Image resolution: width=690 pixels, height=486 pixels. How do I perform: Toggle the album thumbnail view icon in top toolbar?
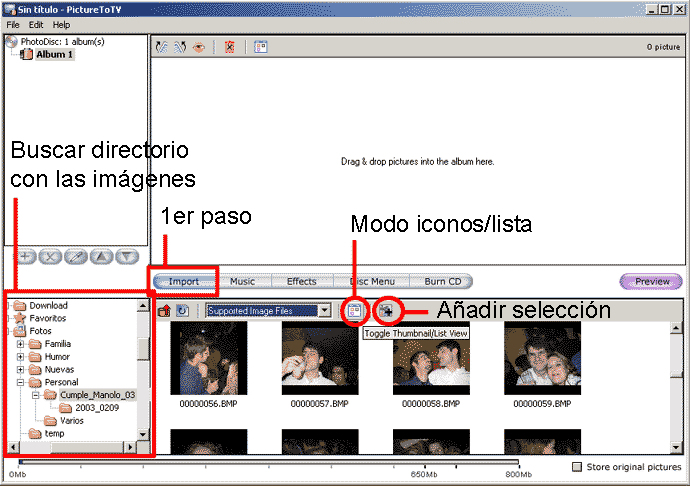[261, 47]
